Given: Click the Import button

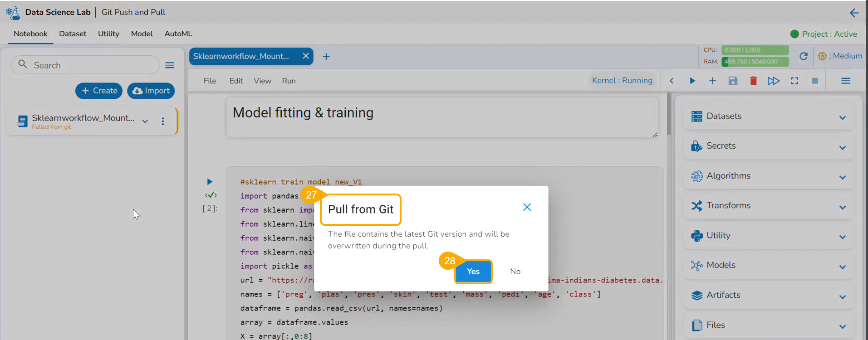Looking at the screenshot, I should pyautogui.click(x=151, y=91).
